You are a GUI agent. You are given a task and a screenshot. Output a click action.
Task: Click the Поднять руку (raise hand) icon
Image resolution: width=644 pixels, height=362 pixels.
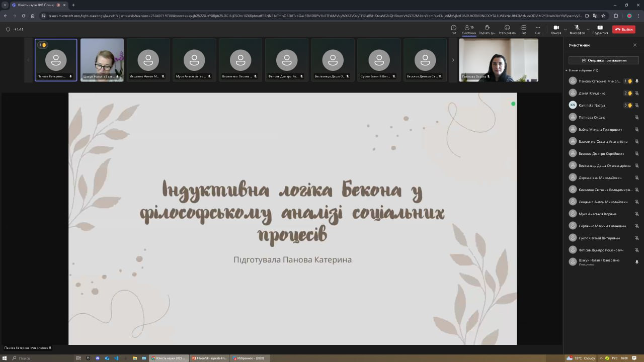(x=487, y=29)
